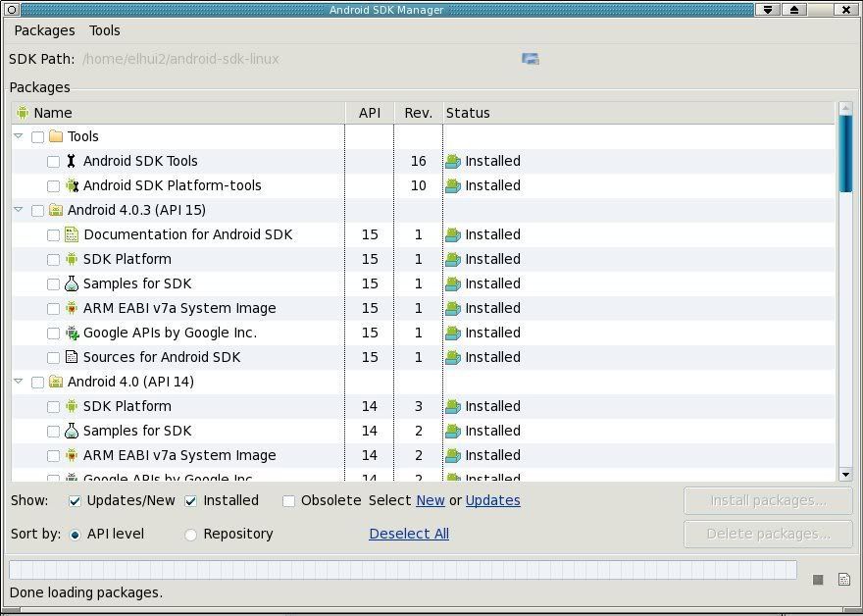Viewport: 863px width, 616px height.
Task: Click the 'Done loading packages.' status text
Action: (86, 592)
